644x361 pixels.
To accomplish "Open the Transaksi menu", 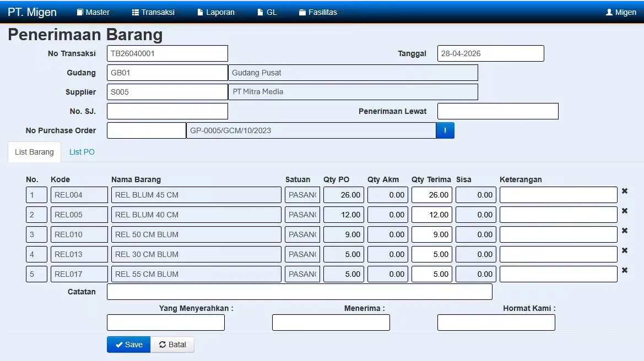I will pos(154,12).
